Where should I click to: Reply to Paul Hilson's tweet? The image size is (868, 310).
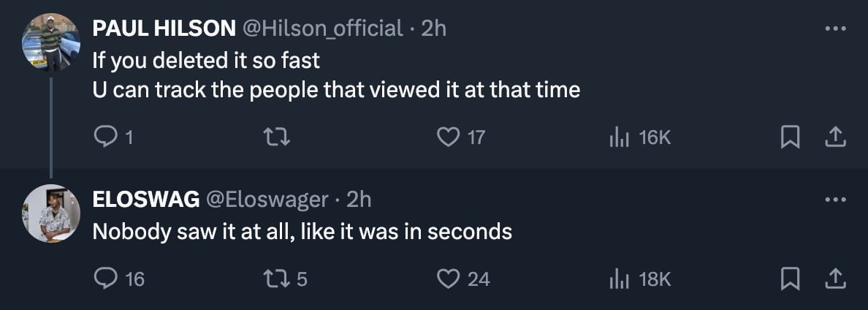pyautogui.click(x=107, y=137)
